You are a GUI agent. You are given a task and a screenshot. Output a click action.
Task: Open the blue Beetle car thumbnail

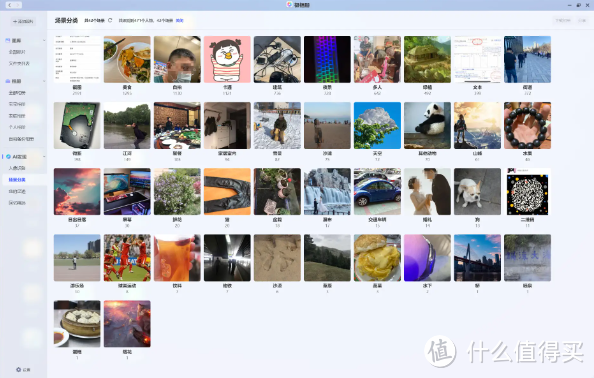377,192
